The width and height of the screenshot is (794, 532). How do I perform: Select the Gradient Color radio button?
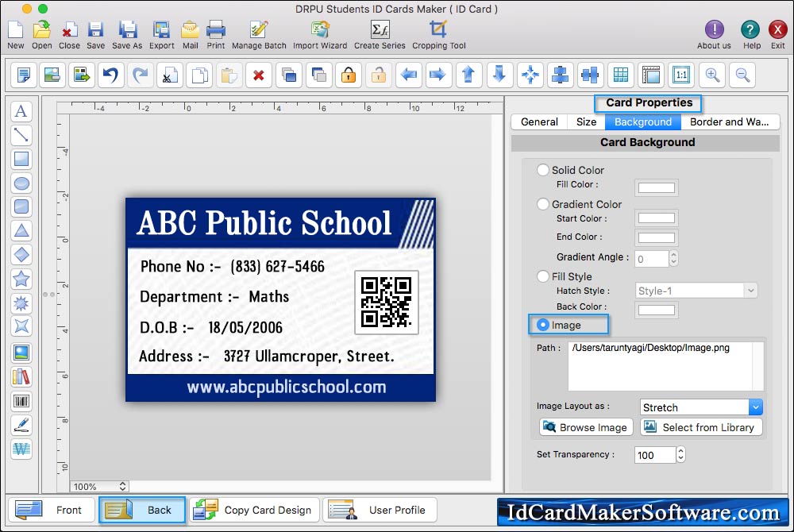(x=543, y=204)
